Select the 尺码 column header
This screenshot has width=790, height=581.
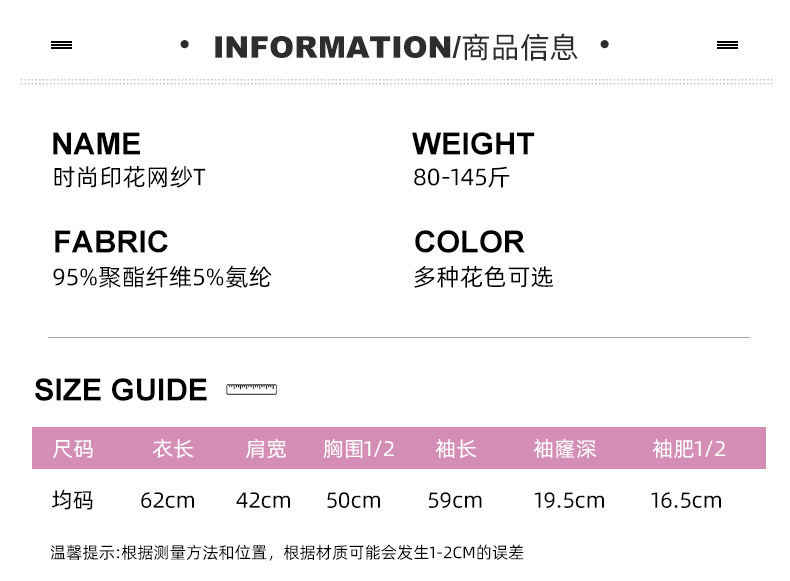(73, 449)
